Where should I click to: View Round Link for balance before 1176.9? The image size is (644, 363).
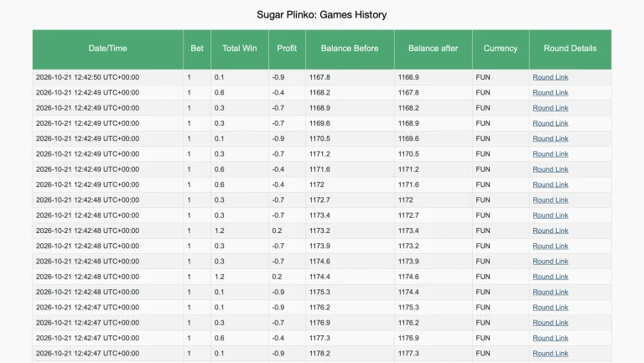tap(550, 323)
